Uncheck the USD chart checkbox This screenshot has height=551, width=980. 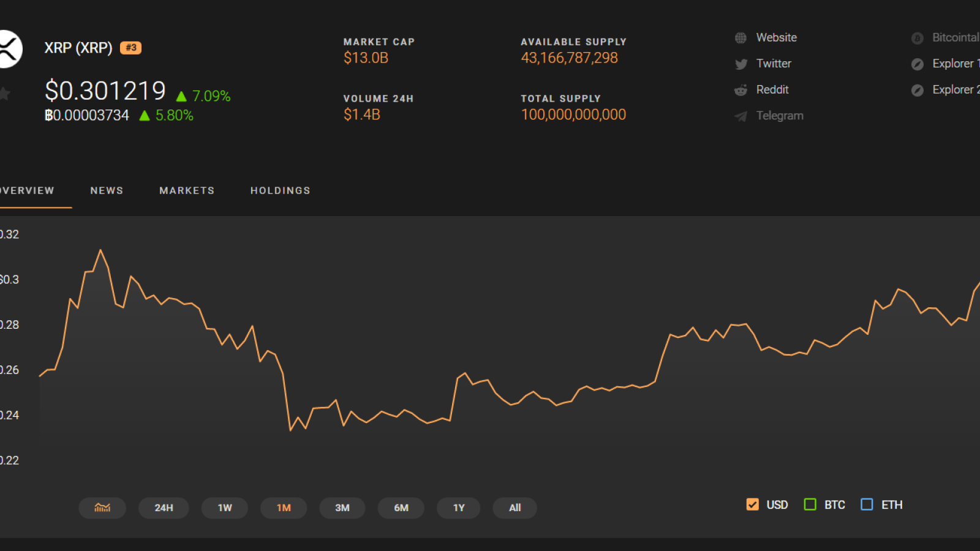click(x=753, y=504)
